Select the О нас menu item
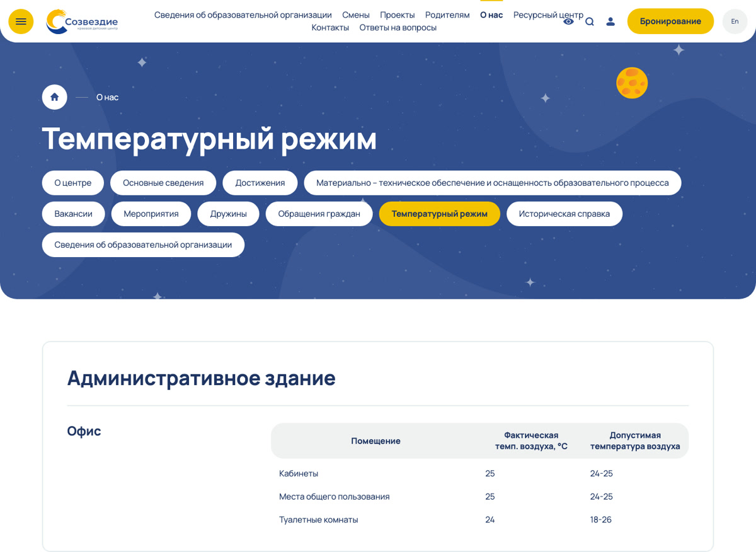This screenshot has width=756, height=552. tap(491, 15)
